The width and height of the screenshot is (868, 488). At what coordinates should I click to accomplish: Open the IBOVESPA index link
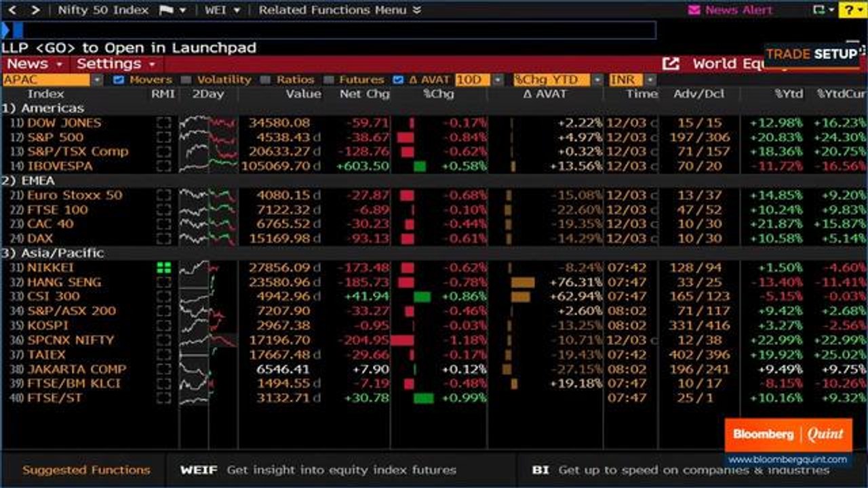(60, 166)
